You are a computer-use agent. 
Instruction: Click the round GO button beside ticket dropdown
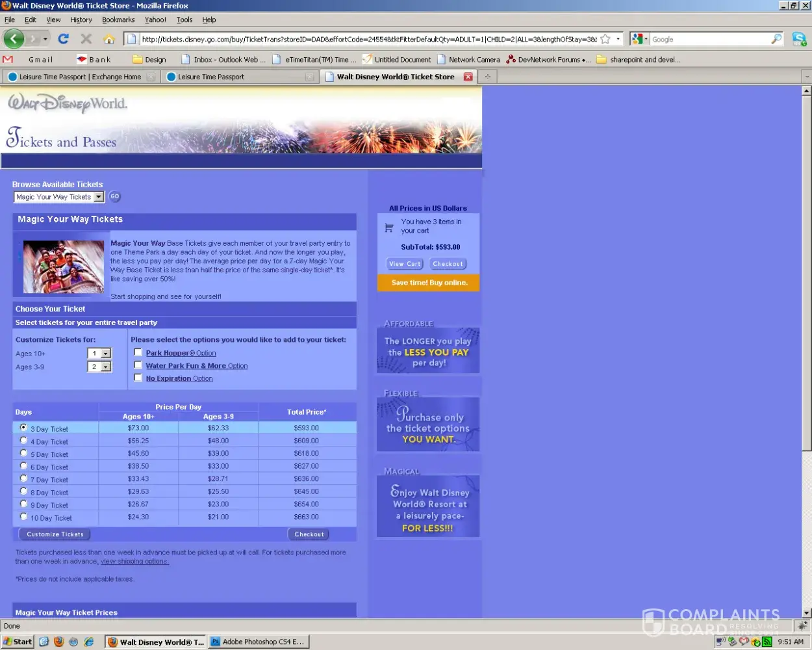click(114, 196)
